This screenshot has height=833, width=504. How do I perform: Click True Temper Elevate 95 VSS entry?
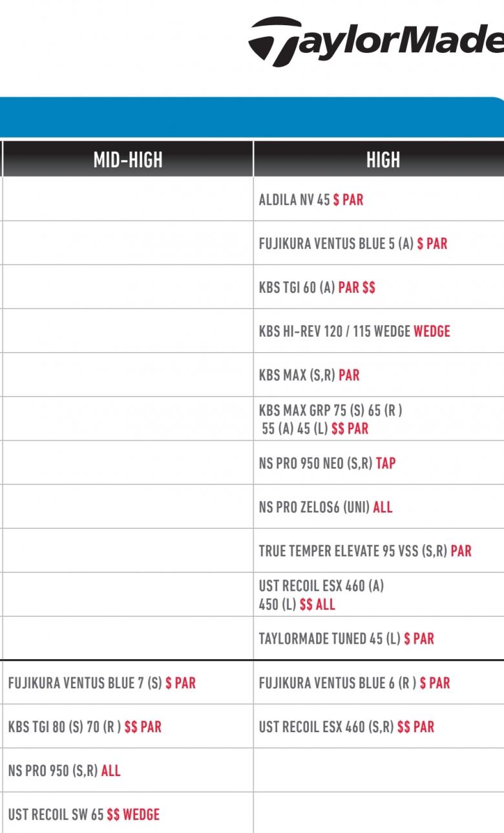coord(365,551)
